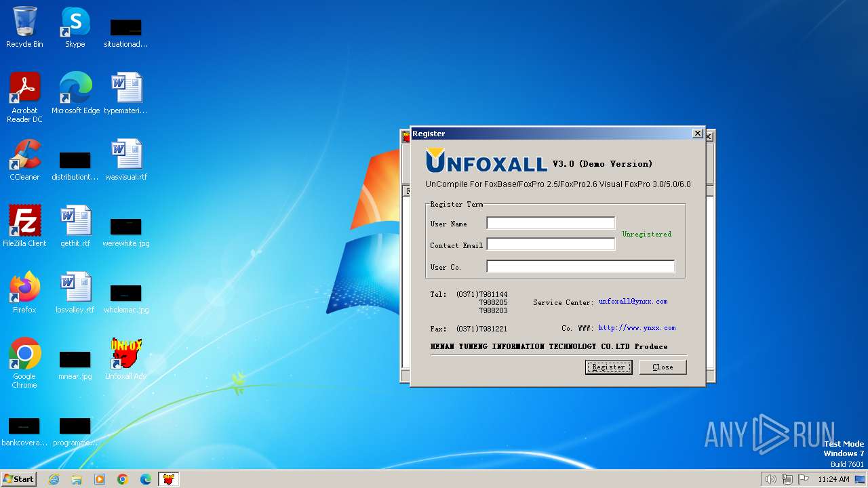This screenshot has height=488, width=868.
Task: Open the Recycle Bin desktop icon
Action: pos(24,27)
